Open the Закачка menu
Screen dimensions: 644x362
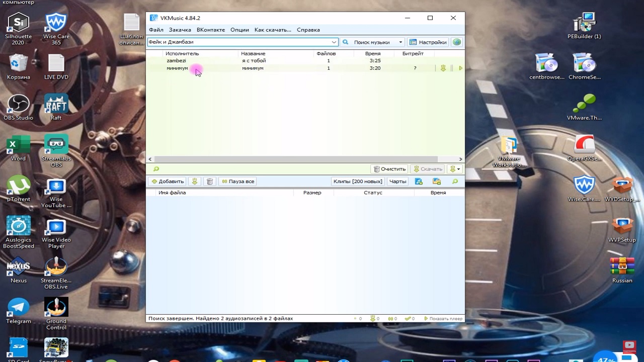(180, 30)
